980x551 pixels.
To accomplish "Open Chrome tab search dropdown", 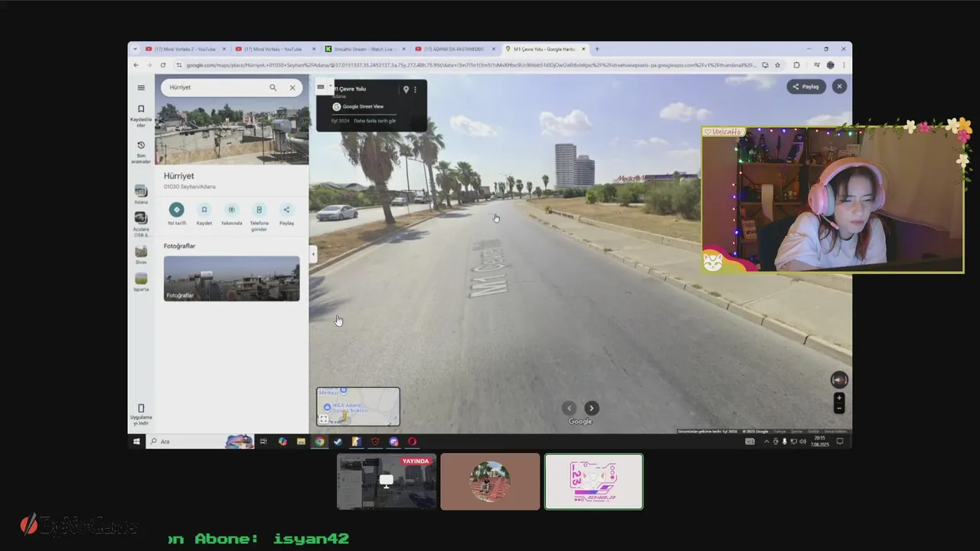I will pos(136,49).
